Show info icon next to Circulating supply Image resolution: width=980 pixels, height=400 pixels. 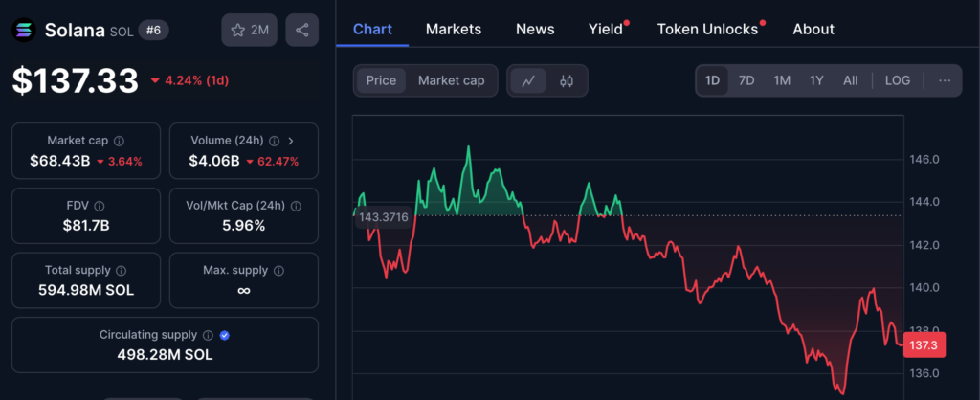click(x=208, y=336)
